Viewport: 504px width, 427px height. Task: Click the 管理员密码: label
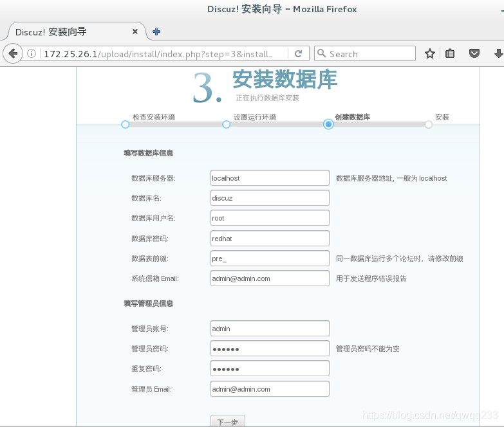click(x=150, y=349)
